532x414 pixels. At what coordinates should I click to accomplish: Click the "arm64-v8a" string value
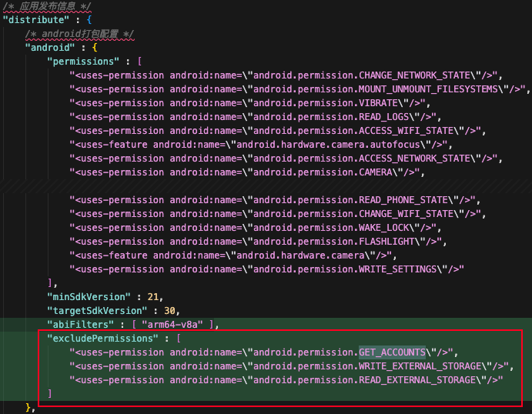pos(172,325)
